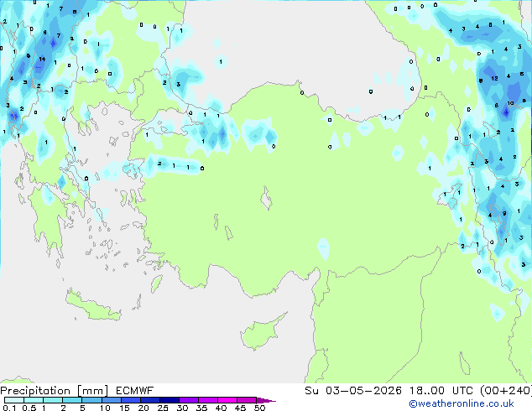The image size is (532, 411).
Task: Click the island of Crete
Action: coord(92,307)
